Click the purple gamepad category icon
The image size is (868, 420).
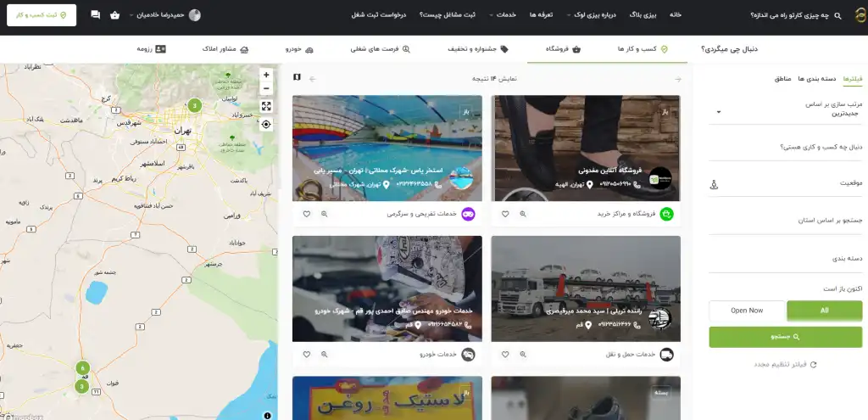(468, 214)
